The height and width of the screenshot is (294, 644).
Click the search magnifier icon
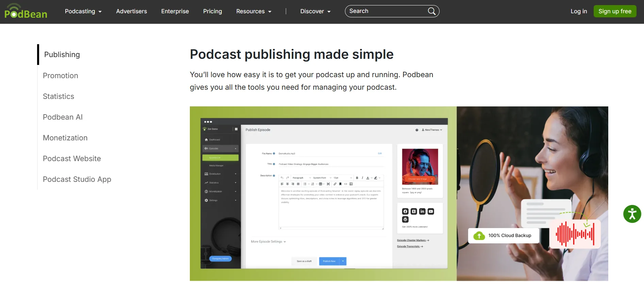(431, 11)
